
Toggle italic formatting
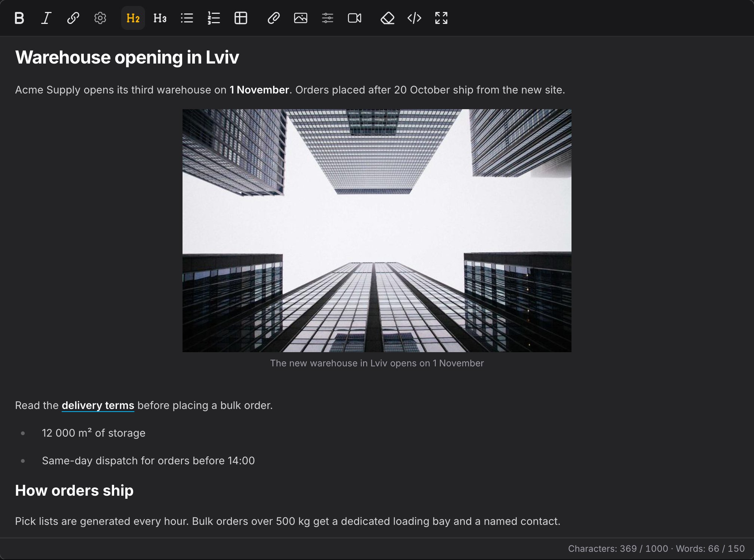46,18
